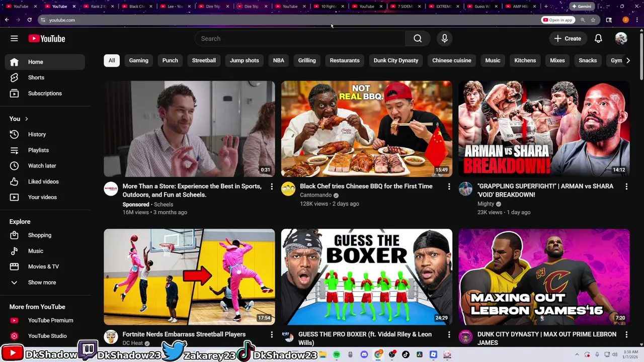This screenshot has width=644, height=362.
Task: Select the Restaurants filter chip
Action: coord(345,60)
